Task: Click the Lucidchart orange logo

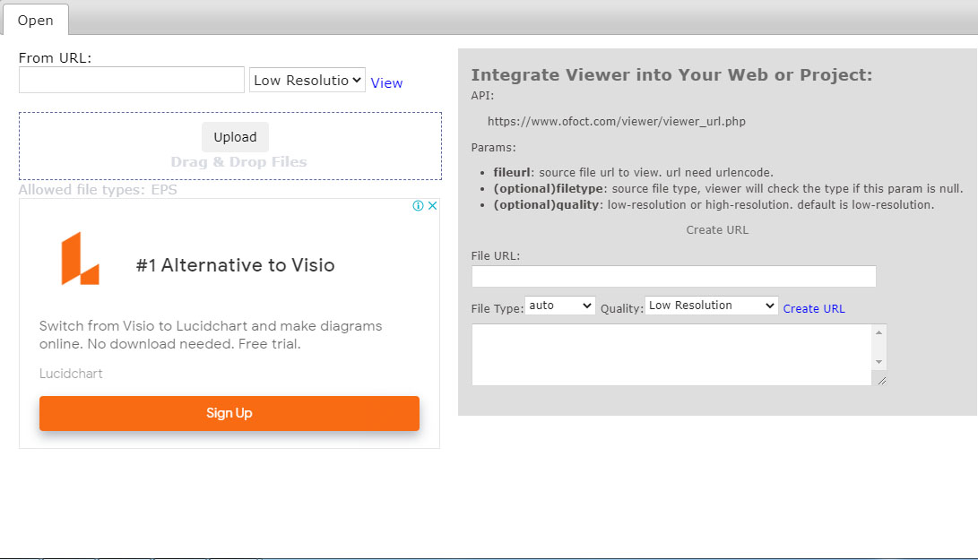Action: point(81,259)
